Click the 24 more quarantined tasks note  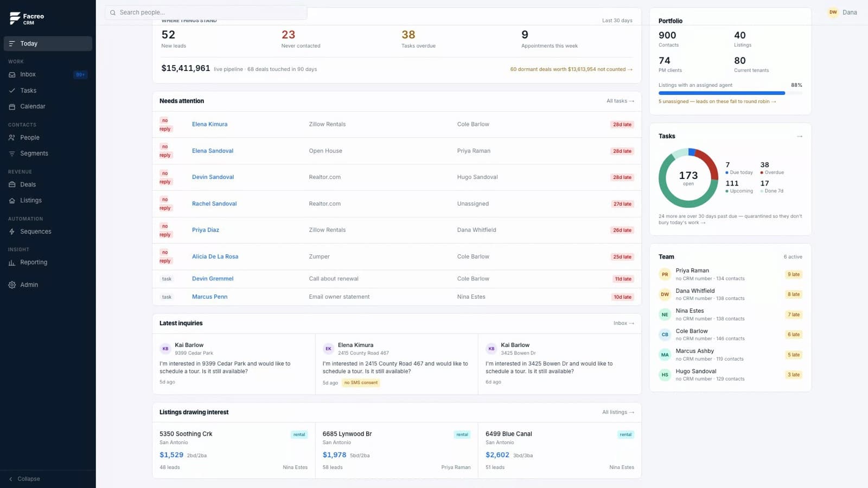pos(730,219)
